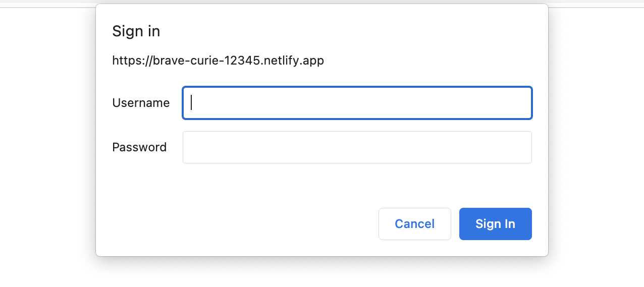Click the brave-curie-12345.netlify.app URL text
The width and height of the screenshot is (644, 287).
pyautogui.click(x=218, y=61)
